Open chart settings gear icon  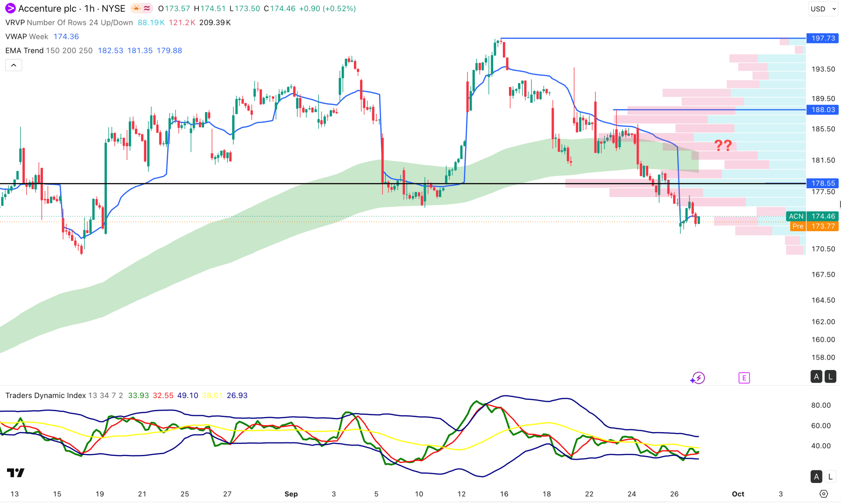(823, 494)
